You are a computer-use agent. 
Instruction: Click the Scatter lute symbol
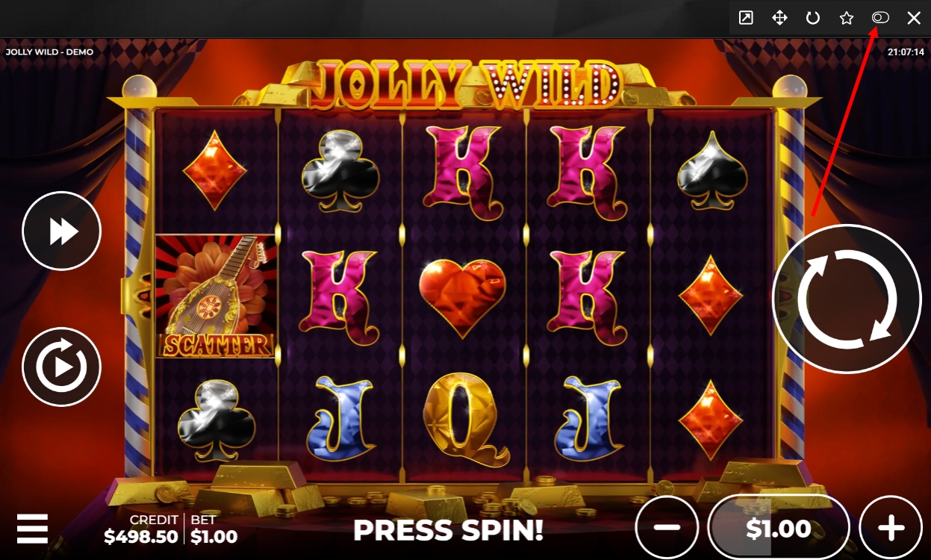[216, 296]
